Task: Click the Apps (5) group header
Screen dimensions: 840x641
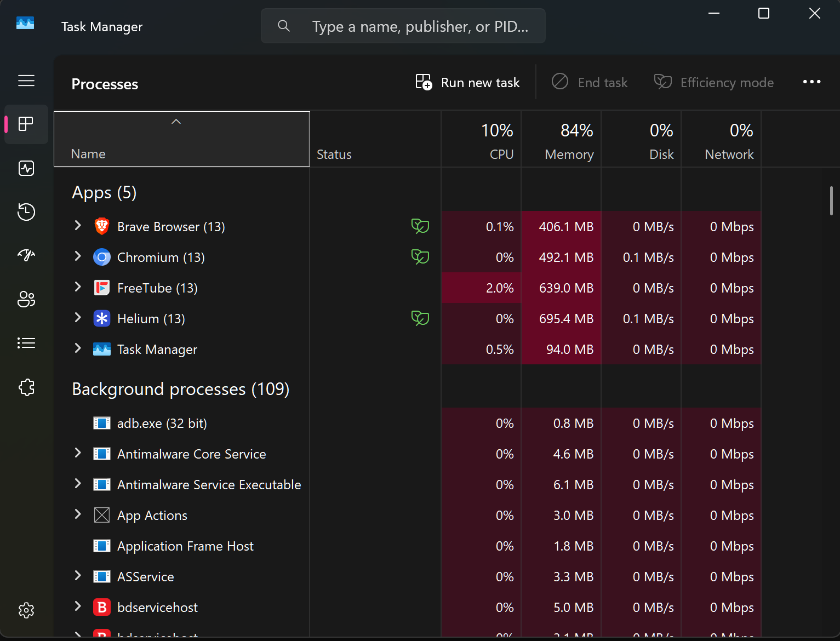Action: (104, 193)
